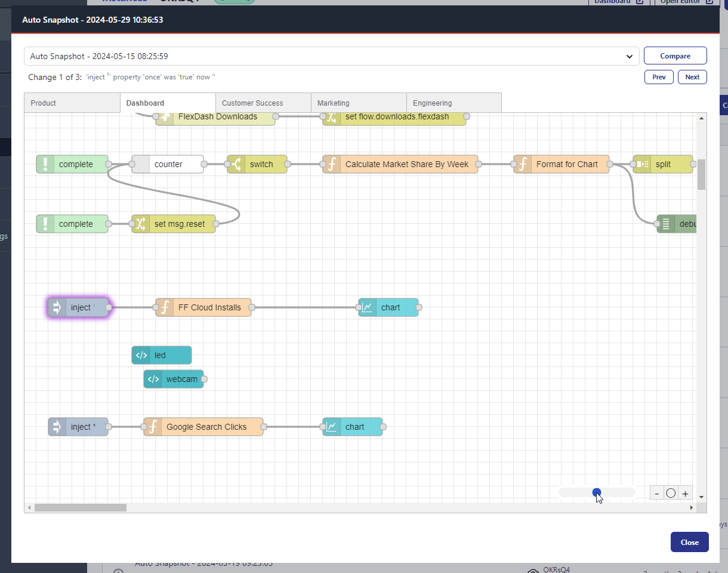The image size is (728, 573).
Task: Click the </> icon on the webcam node
Action: click(x=153, y=378)
